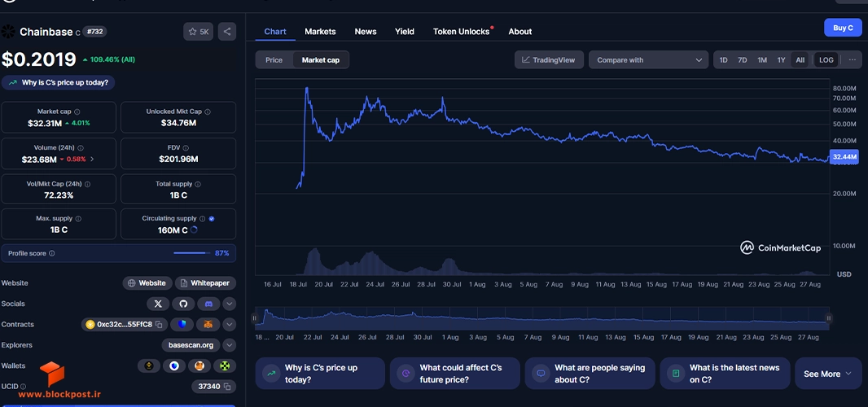Expand the See More questions list
This screenshot has width=868, height=407.
pos(827,374)
